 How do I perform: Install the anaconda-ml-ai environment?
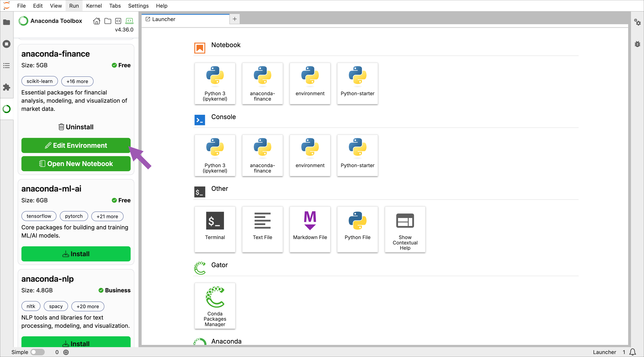[x=76, y=254]
